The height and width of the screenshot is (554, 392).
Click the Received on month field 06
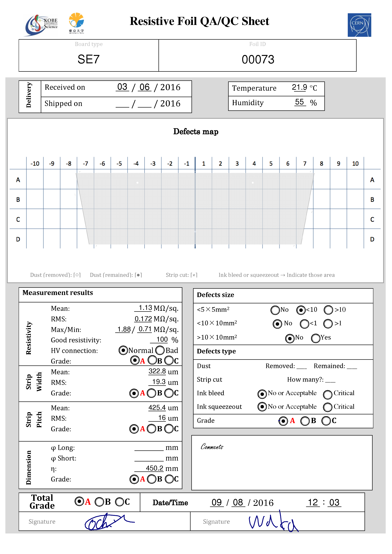pos(145,87)
